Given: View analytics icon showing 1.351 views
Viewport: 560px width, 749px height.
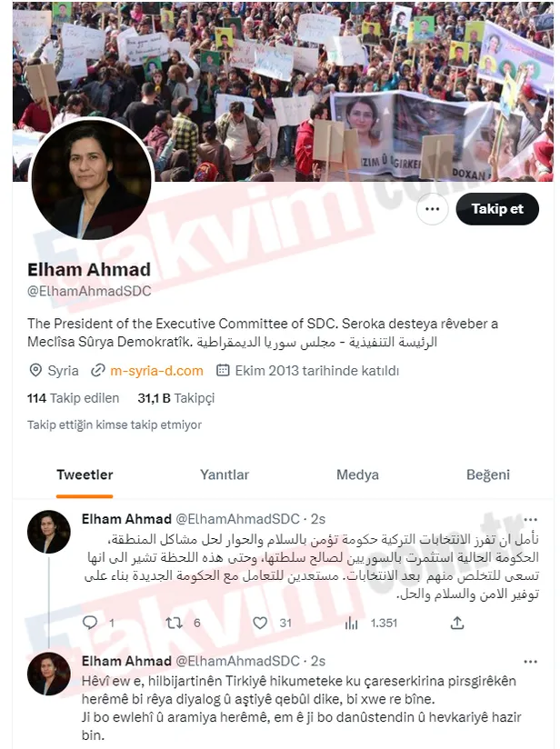Looking at the screenshot, I should [351, 623].
